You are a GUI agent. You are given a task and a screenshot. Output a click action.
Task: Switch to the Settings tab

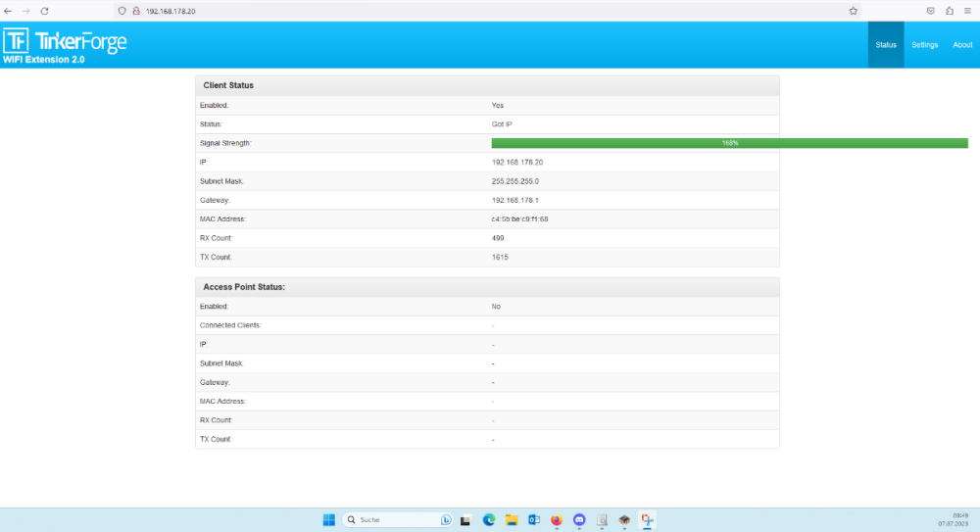pyautogui.click(x=924, y=45)
